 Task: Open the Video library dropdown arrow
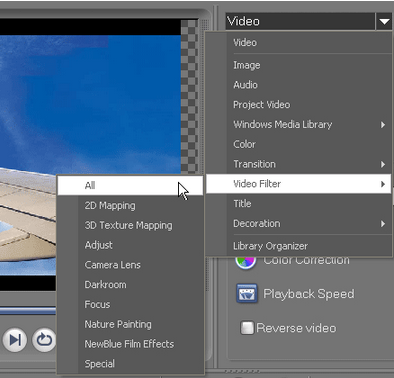(x=384, y=22)
